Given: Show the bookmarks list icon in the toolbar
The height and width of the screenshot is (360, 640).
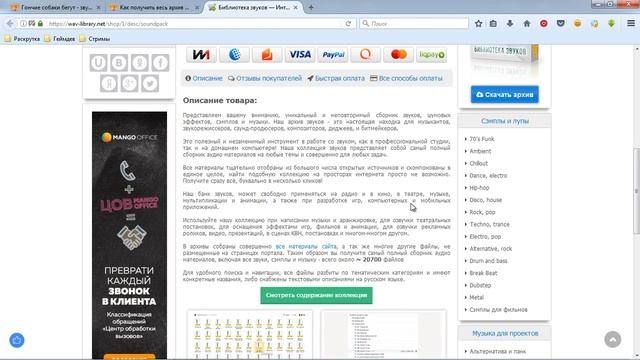Looking at the screenshot, I should point(493,24).
